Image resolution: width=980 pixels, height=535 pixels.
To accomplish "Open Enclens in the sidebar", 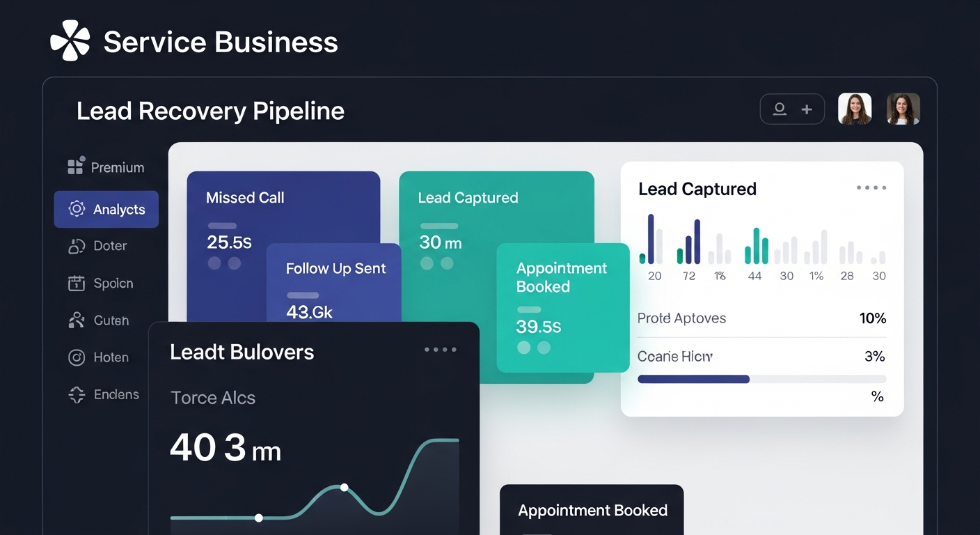I will (x=104, y=394).
